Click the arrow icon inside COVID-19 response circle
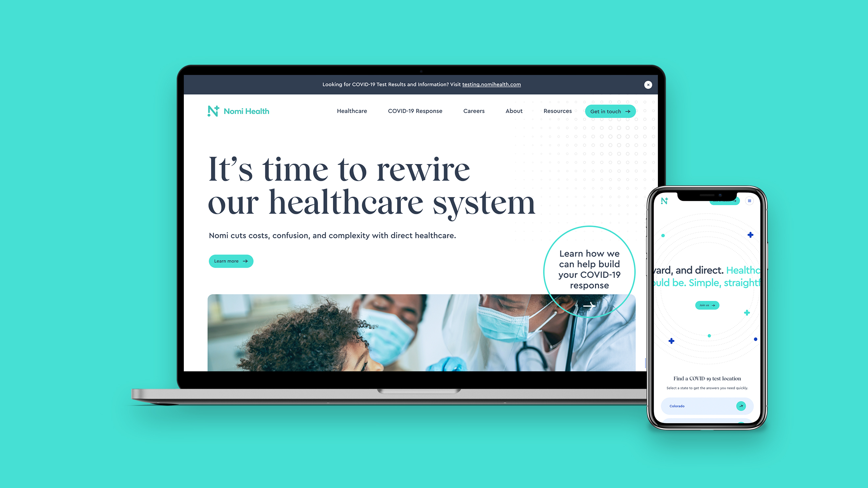 [589, 305]
